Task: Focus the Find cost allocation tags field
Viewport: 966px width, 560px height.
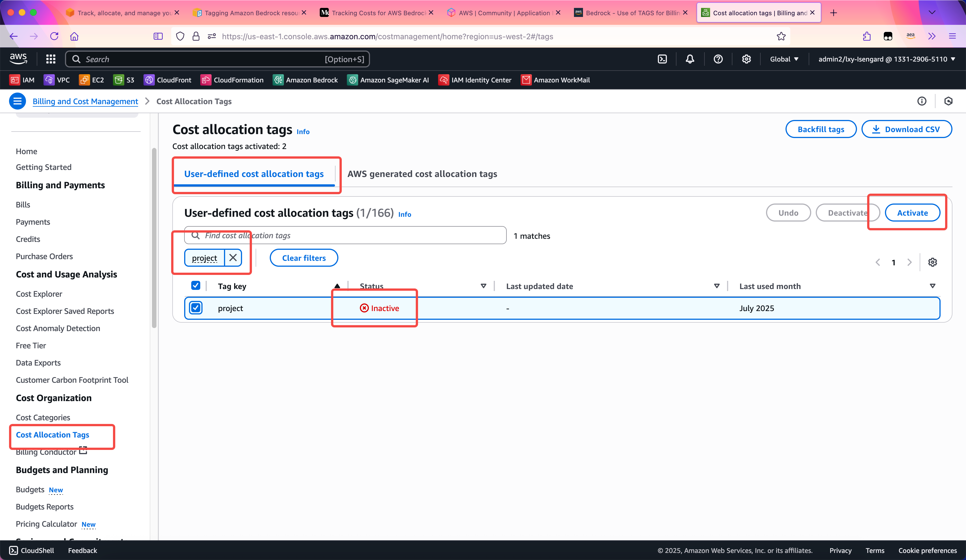Action: (345, 235)
